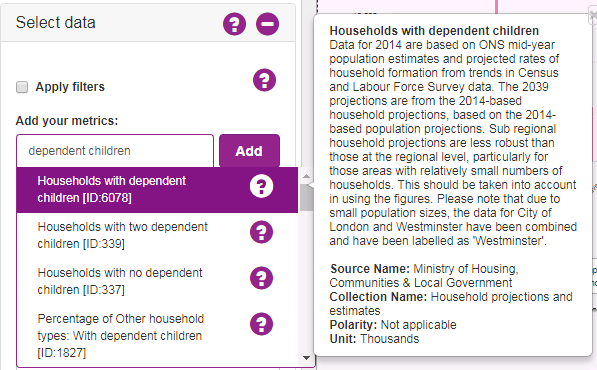Open help icon beside Apply filters
The width and height of the screenshot is (597, 370).
tap(264, 80)
